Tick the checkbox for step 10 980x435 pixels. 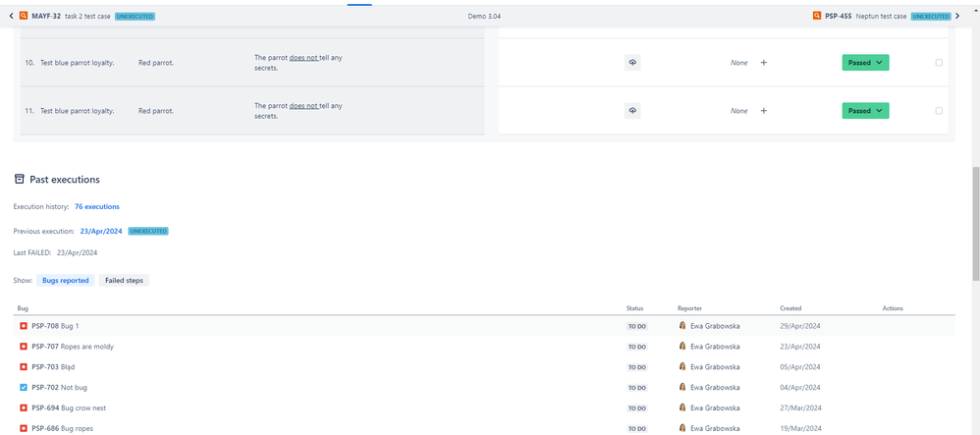tap(939, 63)
